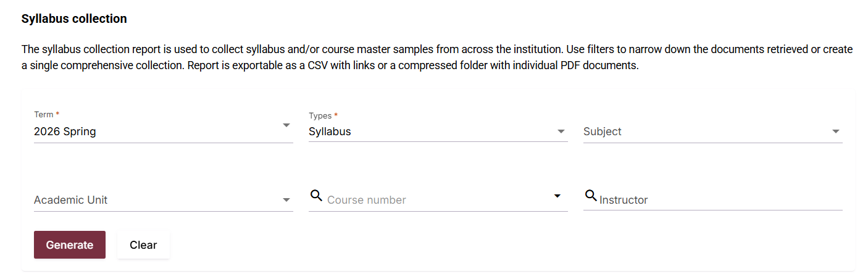
Task: Expand the Term dropdown arrow
Action: point(286,125)
